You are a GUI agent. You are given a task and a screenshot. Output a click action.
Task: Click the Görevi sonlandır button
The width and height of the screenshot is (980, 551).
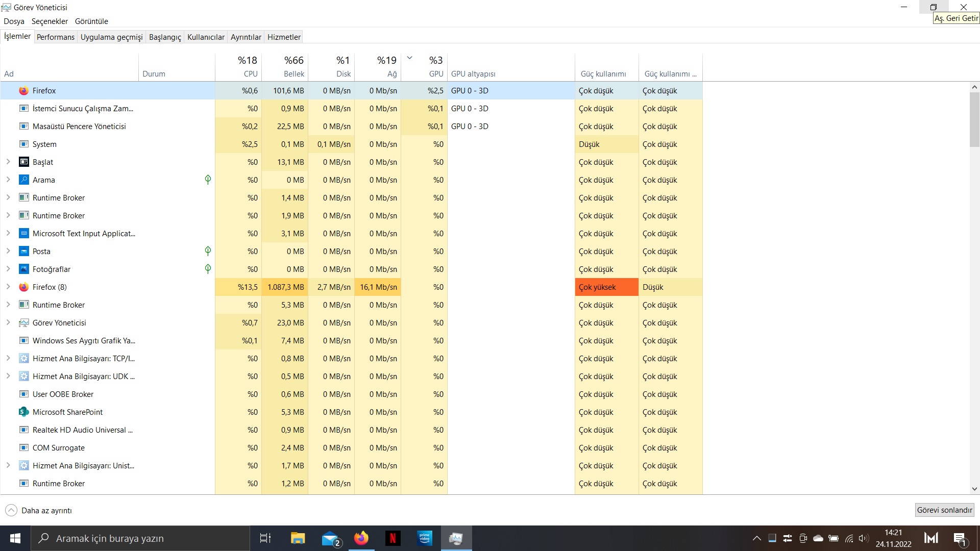(944, 510)
